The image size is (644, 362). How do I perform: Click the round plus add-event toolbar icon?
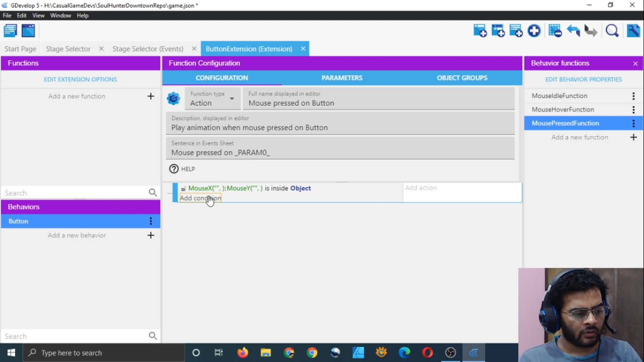point(534,31)
